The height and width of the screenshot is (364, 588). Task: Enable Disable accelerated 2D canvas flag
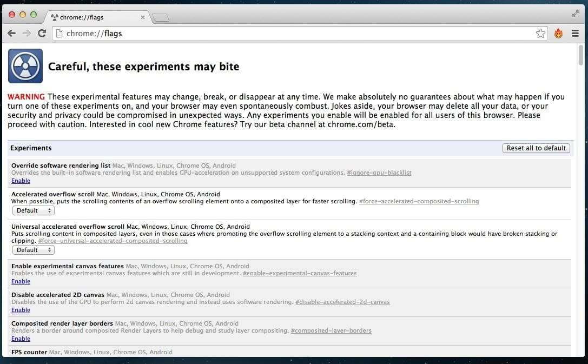[x=21, y=310]
